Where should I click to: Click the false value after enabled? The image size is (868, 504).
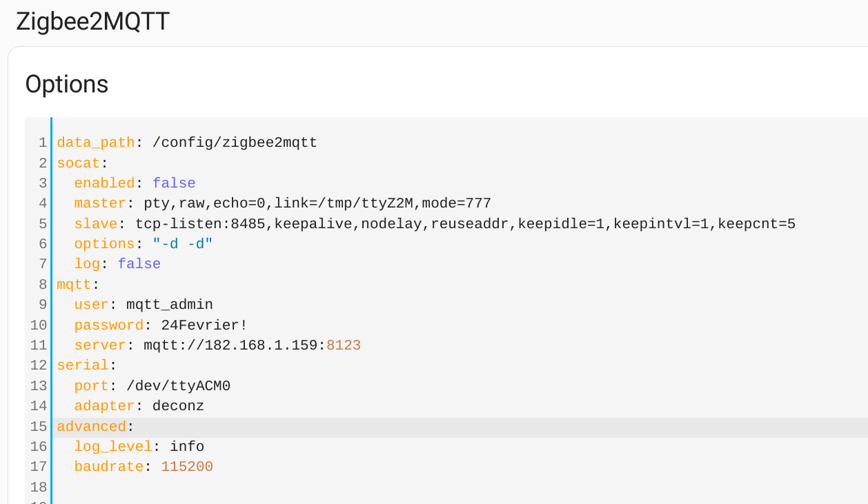point(174,183)
